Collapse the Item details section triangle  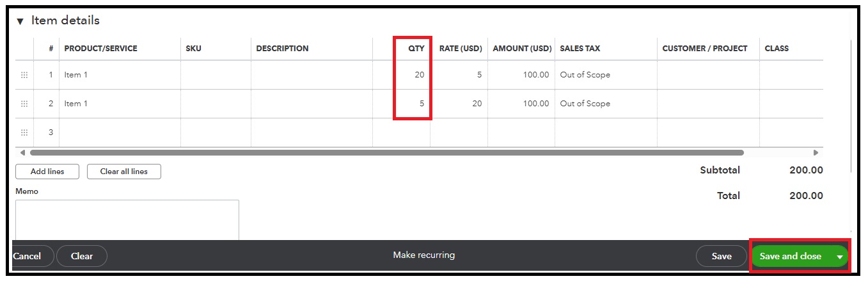20,21
